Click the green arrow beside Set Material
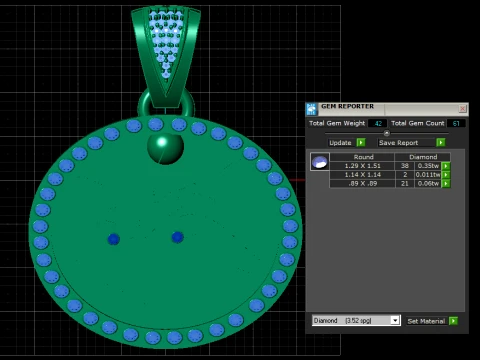The image size is (480, 360). pos(453,321)
